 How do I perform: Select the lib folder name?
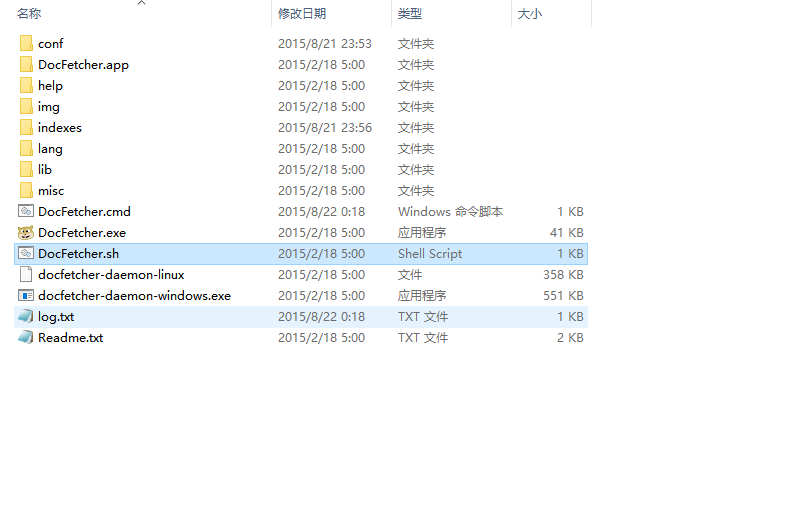[45, 169]
